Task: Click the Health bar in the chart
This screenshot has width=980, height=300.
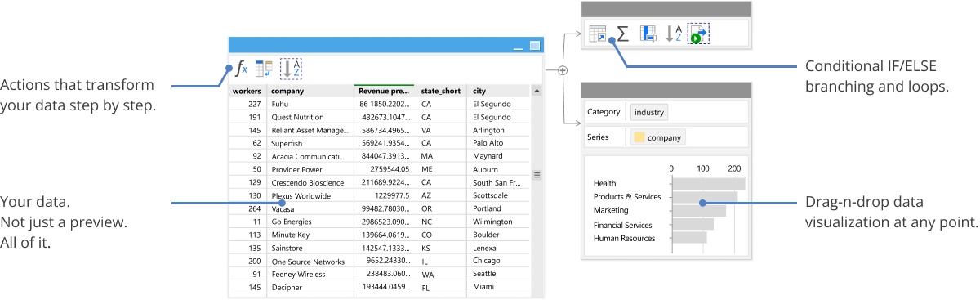Action: pyautogui.click(x=708, y=183)
